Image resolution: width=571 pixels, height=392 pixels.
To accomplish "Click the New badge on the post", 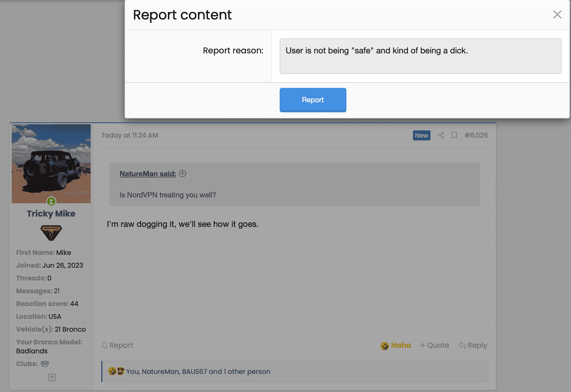I will click(422, 135).
